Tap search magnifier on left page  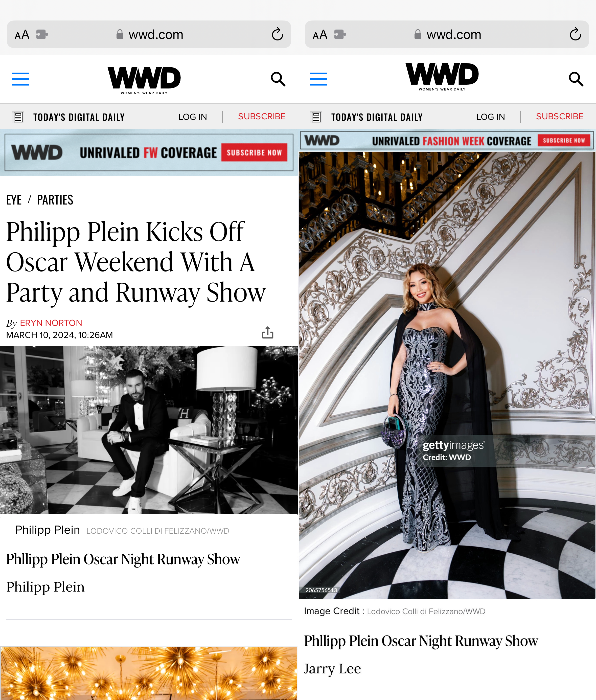(x=278, y=79)
